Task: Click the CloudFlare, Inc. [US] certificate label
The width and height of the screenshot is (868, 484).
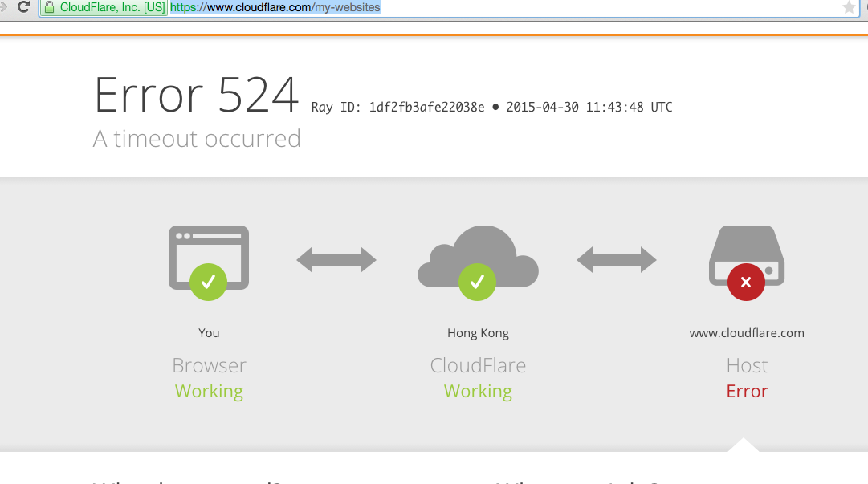Action: pyautogui.click(x=112, y=8)
